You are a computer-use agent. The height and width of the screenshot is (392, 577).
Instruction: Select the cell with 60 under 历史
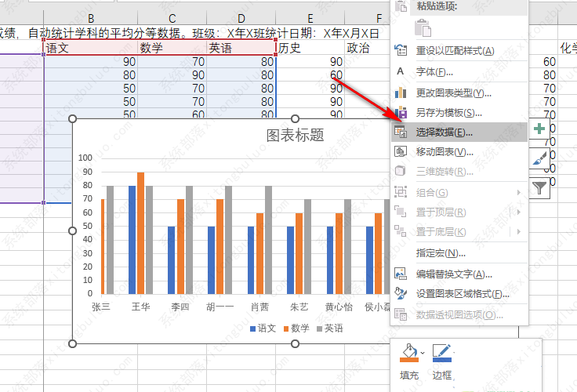[310, 75]
